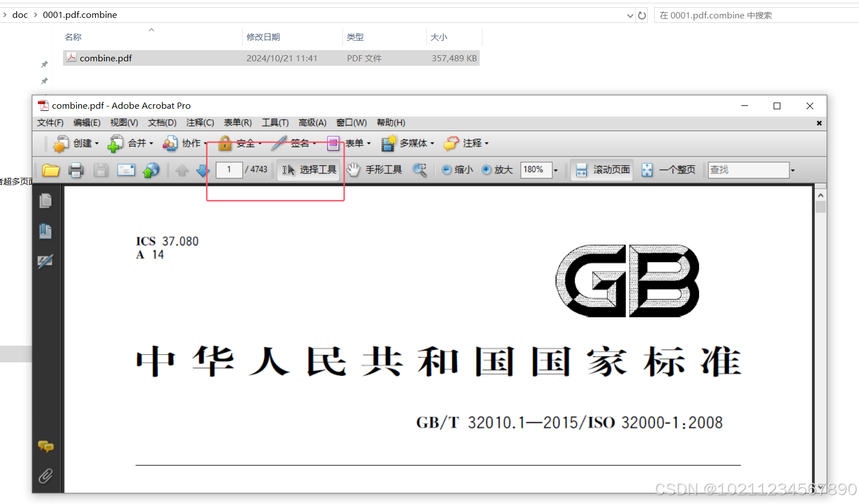859x504 pixels.
Task: Click the vertical scrollbar thumb
Action: coord(820,207)
